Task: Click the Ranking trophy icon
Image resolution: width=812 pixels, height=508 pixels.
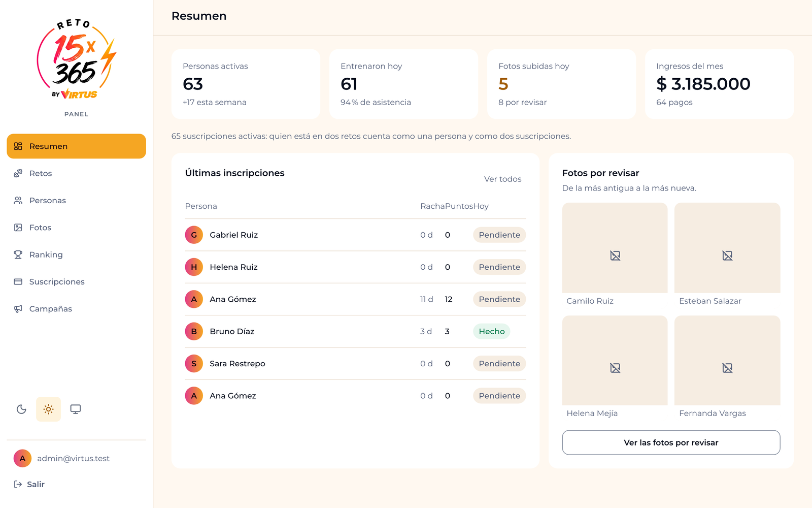Action: coord(18,255)
